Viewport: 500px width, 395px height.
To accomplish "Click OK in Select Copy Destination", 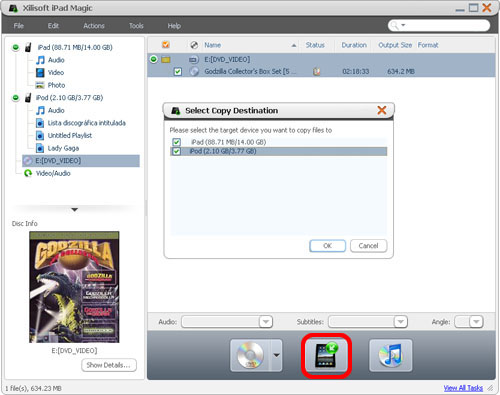I will pyautogui.click(x=328, y=246).
